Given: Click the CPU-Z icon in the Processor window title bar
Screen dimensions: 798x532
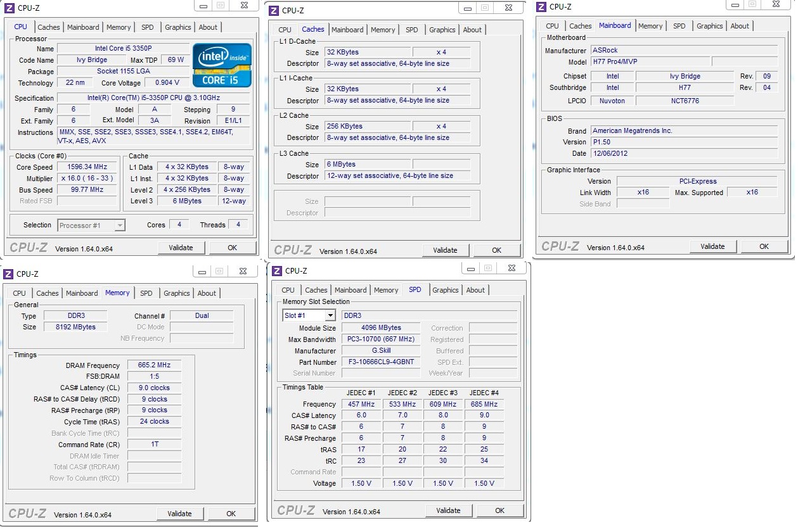Looking at the screenshot, I should (8, 8).
